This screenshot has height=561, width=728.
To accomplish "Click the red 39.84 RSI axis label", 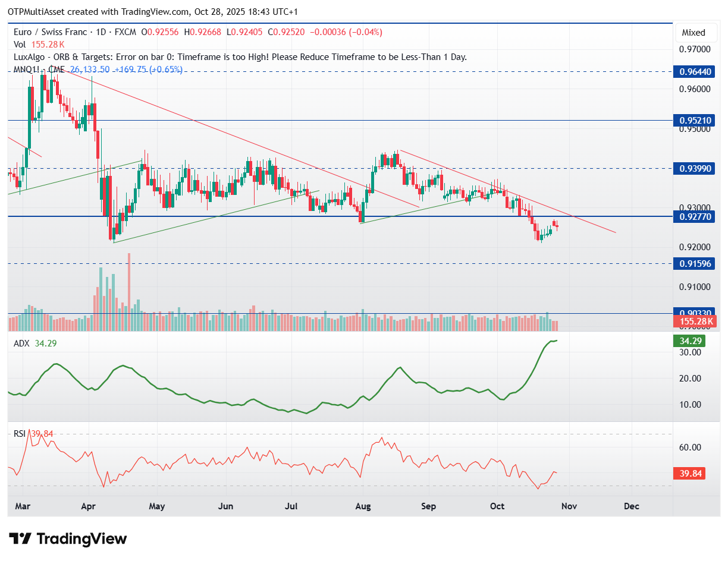I will 689,474.
